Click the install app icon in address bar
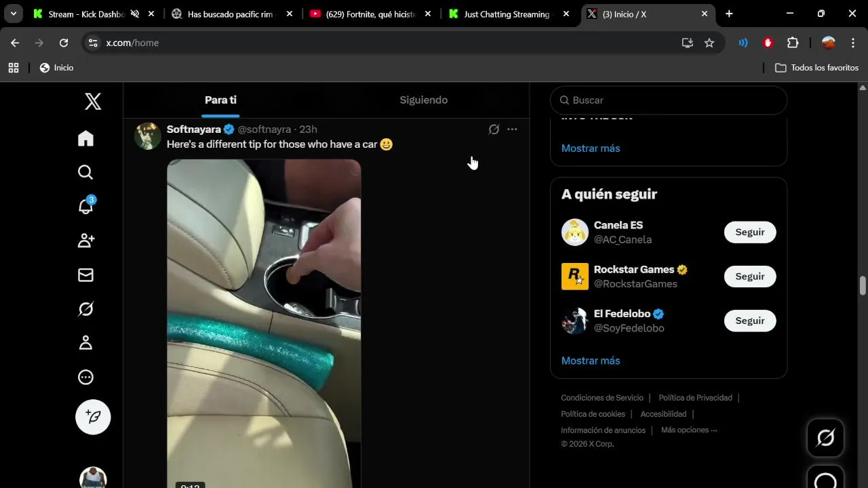The height and width of the screenshot is (488, 868). [x=688, y=43]
